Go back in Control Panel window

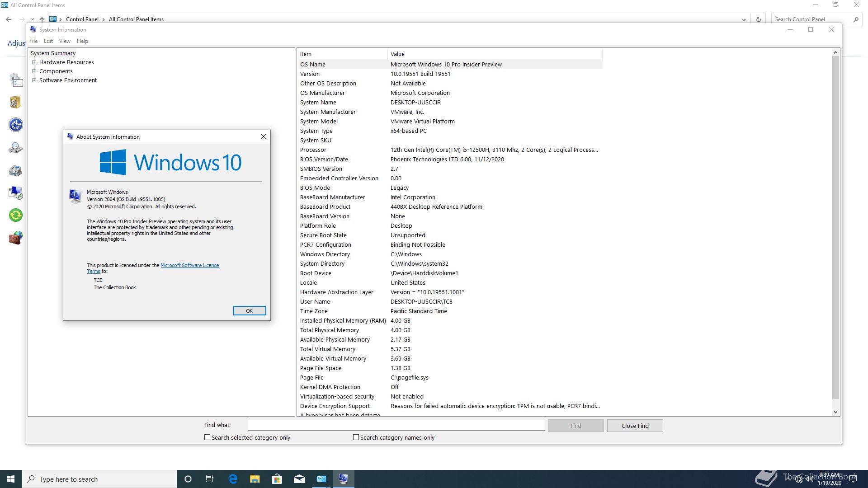9,19
